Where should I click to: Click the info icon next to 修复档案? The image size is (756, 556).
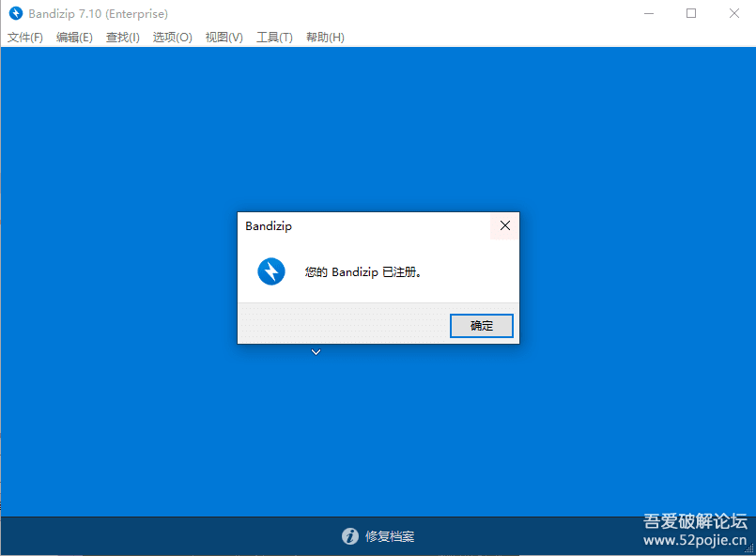tap(350, 535)
